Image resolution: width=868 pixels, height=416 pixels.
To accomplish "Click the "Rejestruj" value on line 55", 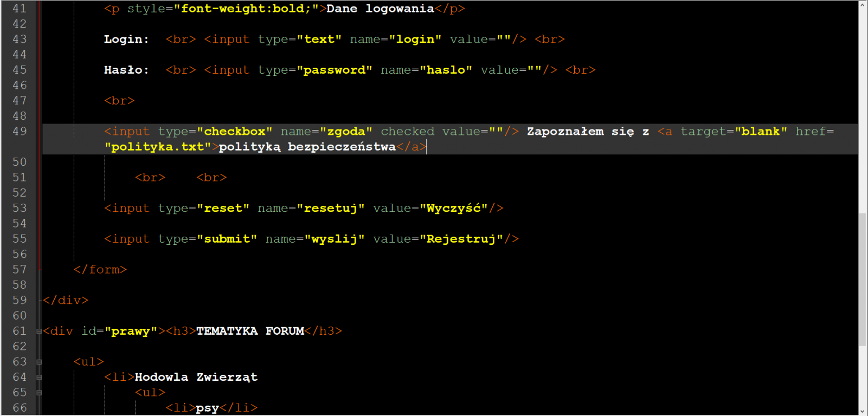I will (x=461, y=239).
